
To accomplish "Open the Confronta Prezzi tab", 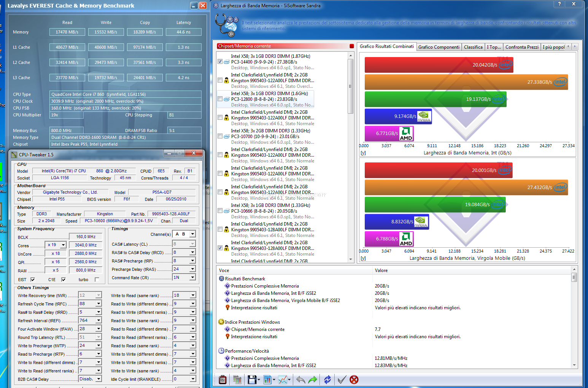I will 522,47.
